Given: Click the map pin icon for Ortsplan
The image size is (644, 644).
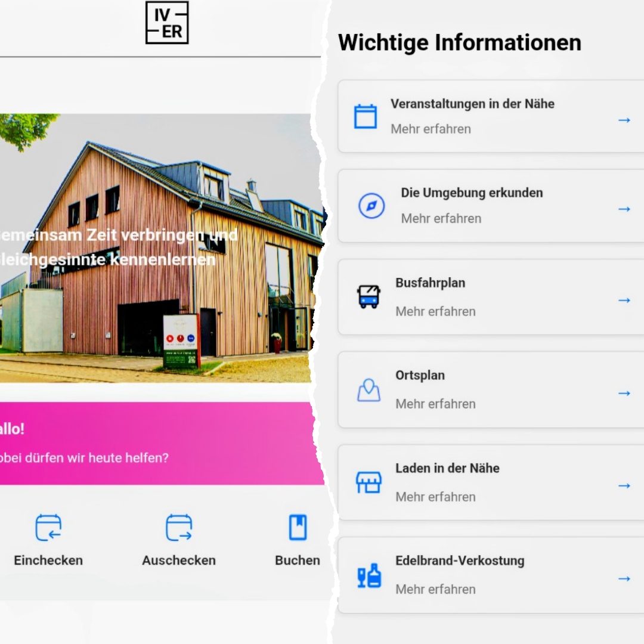Looking at the screenshot, I should [x=369, y=390].
